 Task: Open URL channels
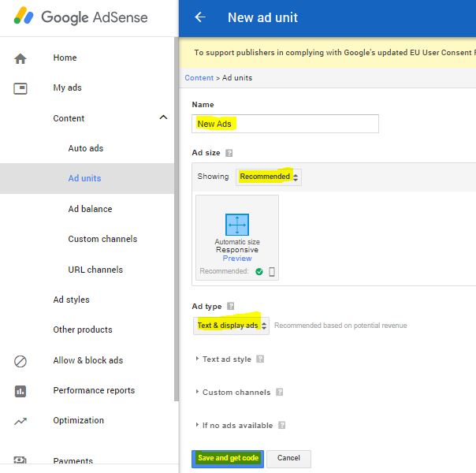pos(95,270)
